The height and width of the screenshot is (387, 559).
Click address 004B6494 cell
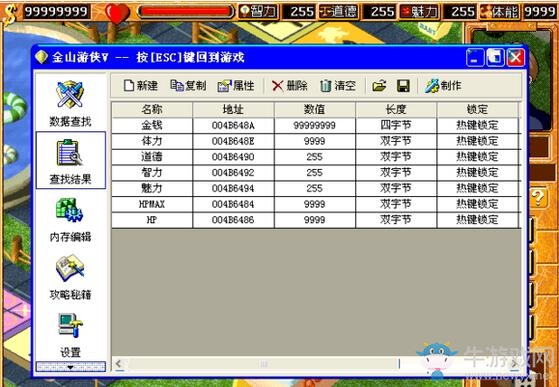(233, 188)
